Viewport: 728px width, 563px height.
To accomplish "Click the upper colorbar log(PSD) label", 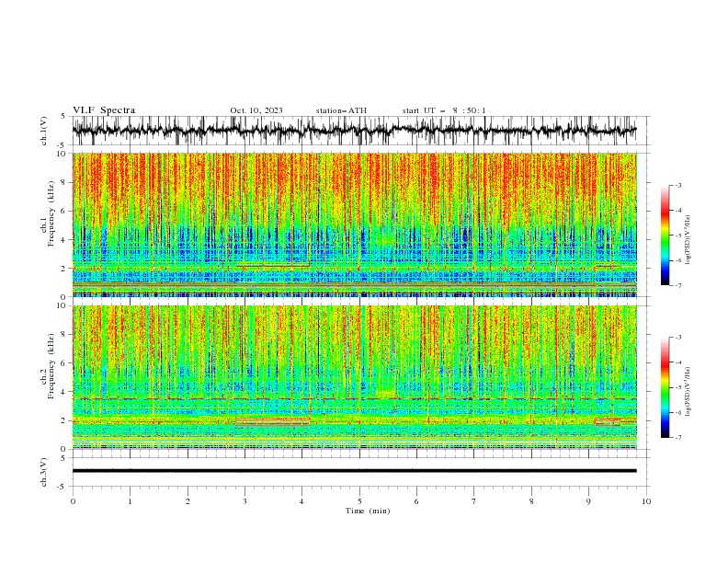I will pos(688,240).
